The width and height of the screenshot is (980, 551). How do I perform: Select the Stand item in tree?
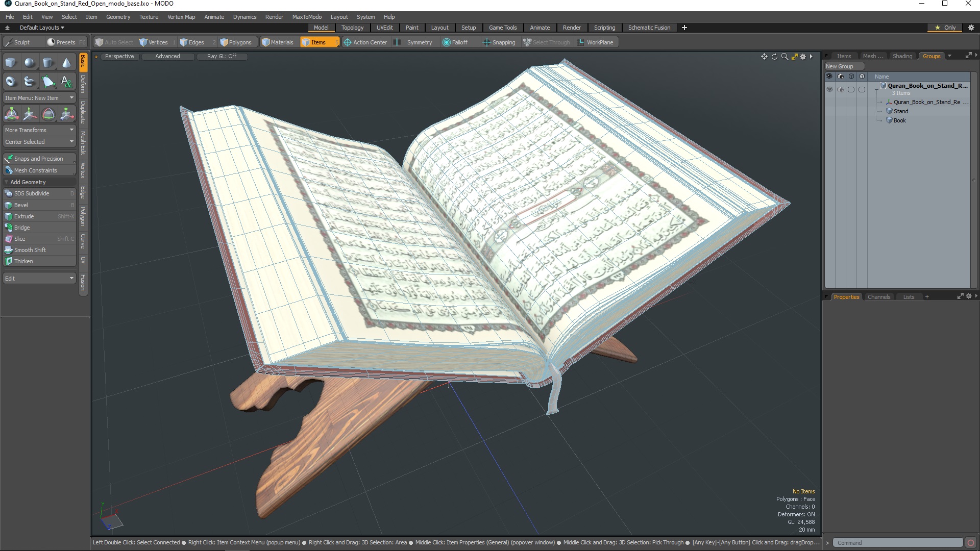tap(900, 111)
